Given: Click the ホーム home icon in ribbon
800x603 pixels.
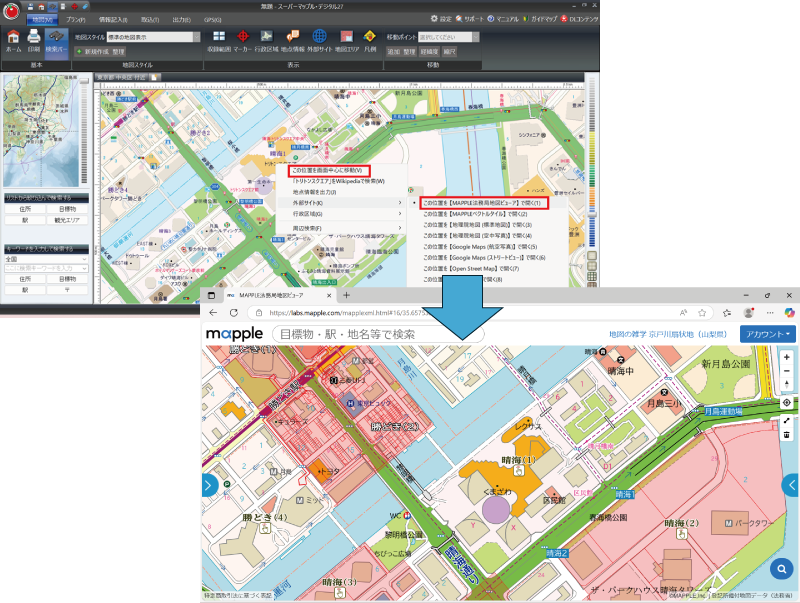Looking at the screenshot, I should pyautogui.click(x=13, y=40).
